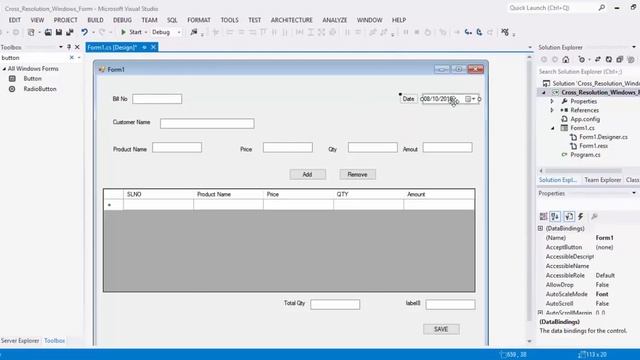Collapse the Form1.cs node in Solution Explorer
The height and width of the screenshot is (360, 640).
tap(553, 128)
